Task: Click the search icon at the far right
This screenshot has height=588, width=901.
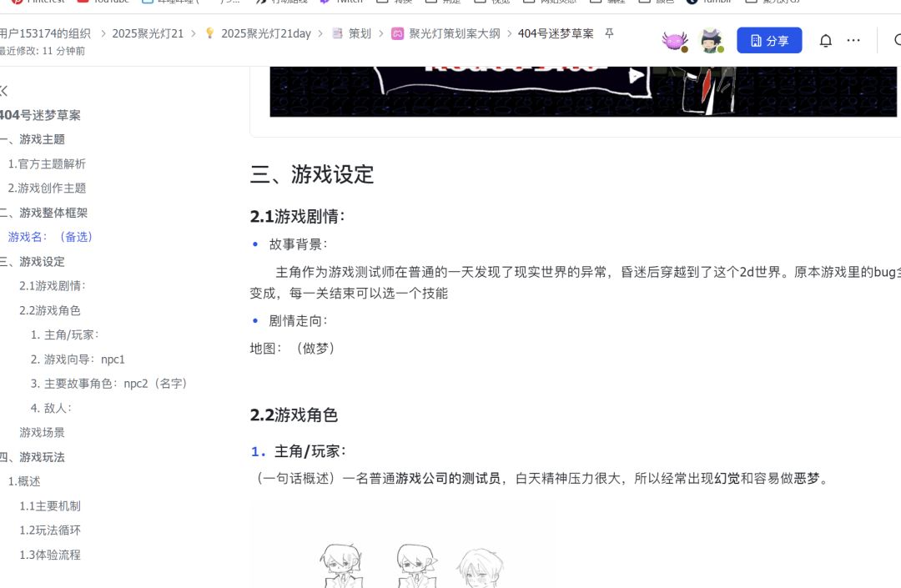Action: click(897, 40)
